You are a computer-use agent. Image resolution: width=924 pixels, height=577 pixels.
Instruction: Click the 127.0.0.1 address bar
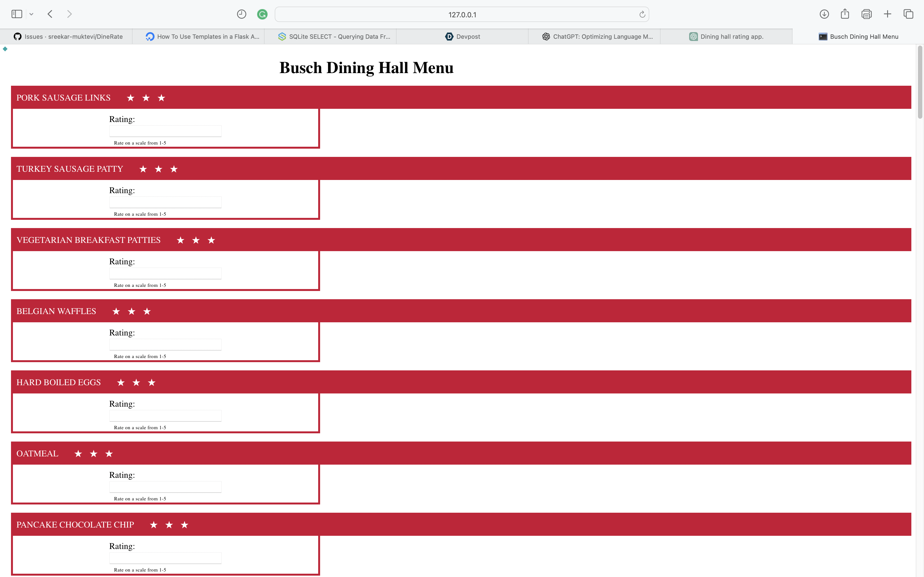point(462,15)
